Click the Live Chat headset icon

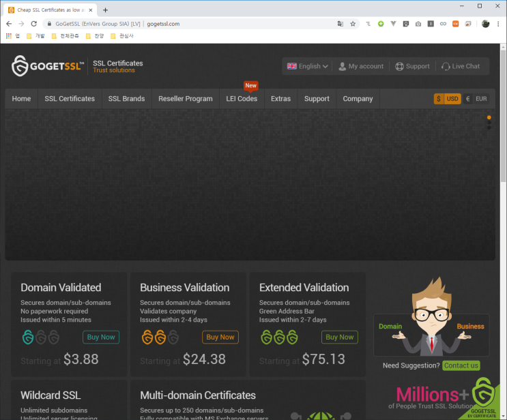[x=446, y=66]
